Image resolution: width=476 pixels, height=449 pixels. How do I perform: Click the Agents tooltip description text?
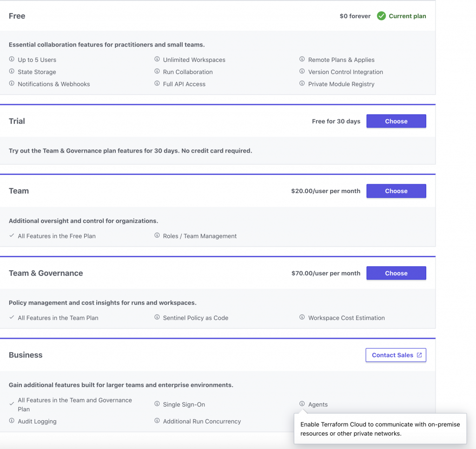click(380, 429)
